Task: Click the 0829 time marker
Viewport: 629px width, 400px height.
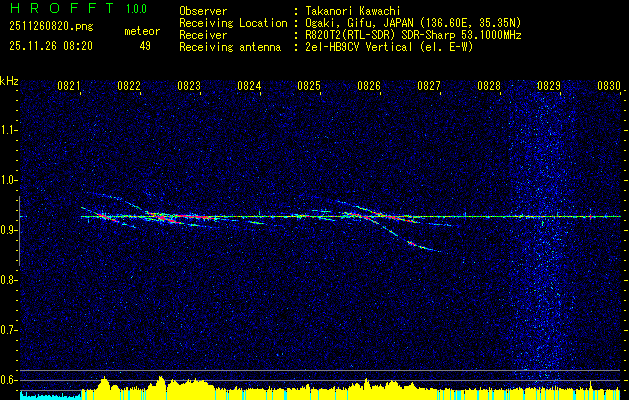Action: point(549,85)
